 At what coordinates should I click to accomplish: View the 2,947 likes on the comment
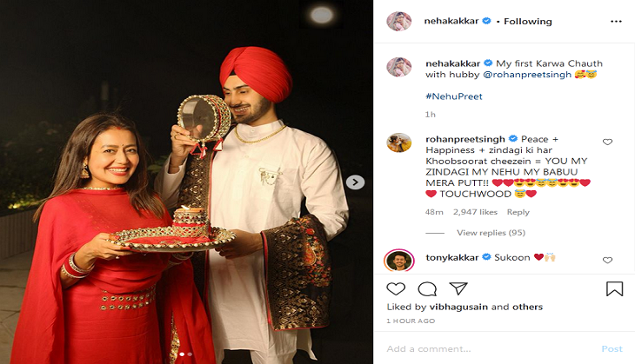pos(475,212)
